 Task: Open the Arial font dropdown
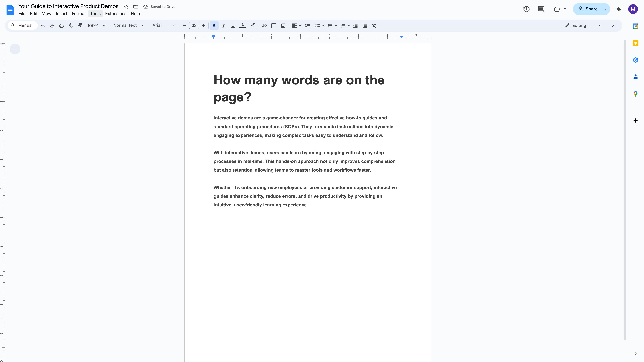[164, 25]
